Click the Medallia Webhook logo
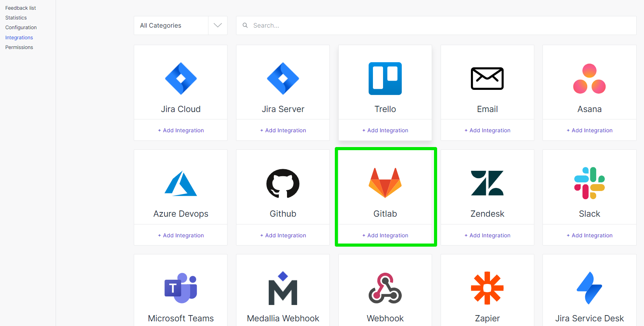 pos(283,288)
